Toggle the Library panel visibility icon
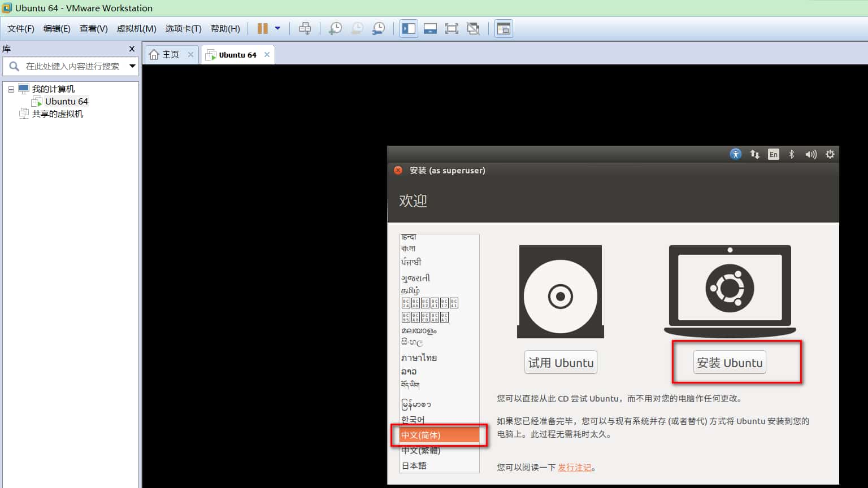 click(409, 28)
